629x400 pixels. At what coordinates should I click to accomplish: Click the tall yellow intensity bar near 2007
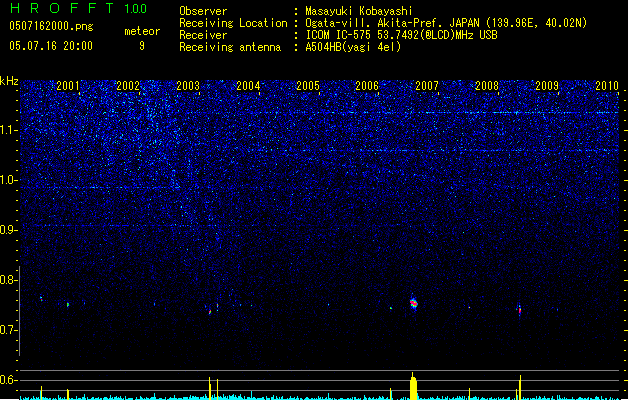click(x=414, y=386)
